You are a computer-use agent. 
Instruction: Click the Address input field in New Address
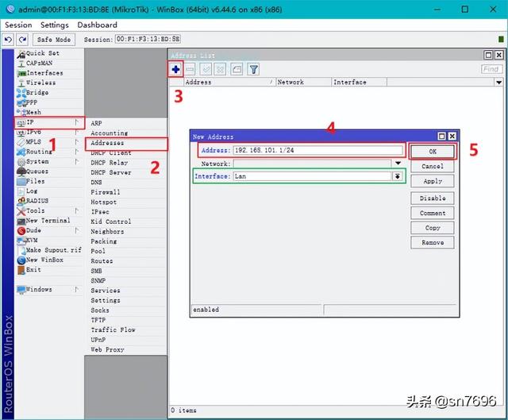317,150
